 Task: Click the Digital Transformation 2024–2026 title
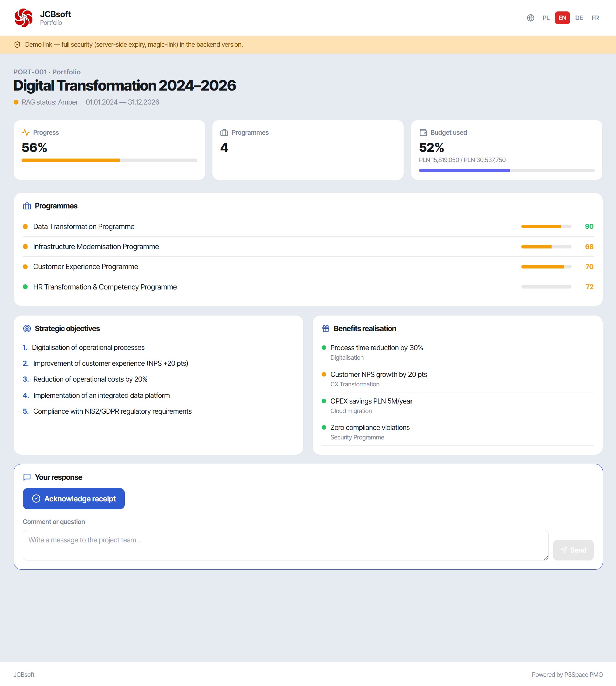[124, 86]
